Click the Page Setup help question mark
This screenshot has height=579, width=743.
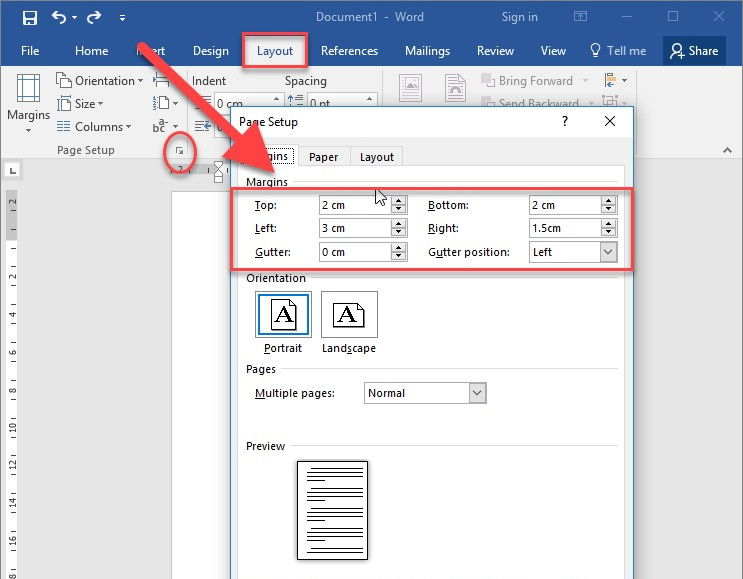(565, 121)
